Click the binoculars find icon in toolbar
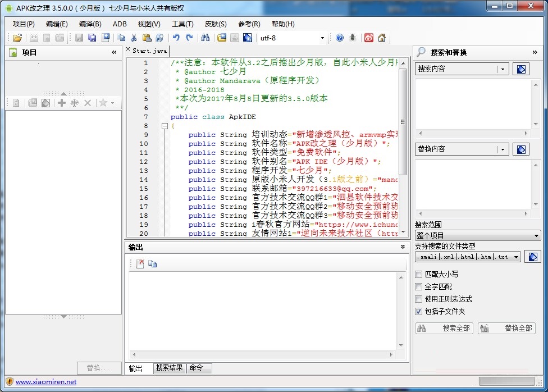 pos(205,38)
